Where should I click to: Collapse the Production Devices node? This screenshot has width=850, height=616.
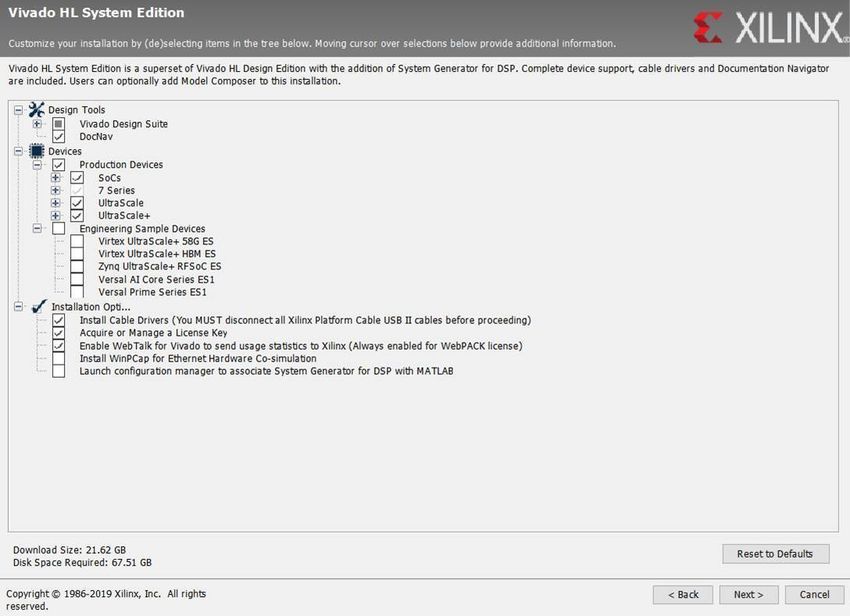(37, 164)
